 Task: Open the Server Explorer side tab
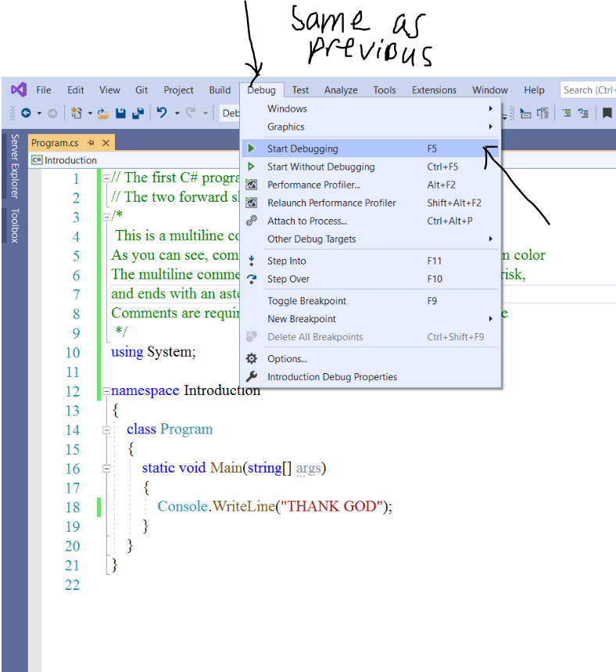[15, 167]
